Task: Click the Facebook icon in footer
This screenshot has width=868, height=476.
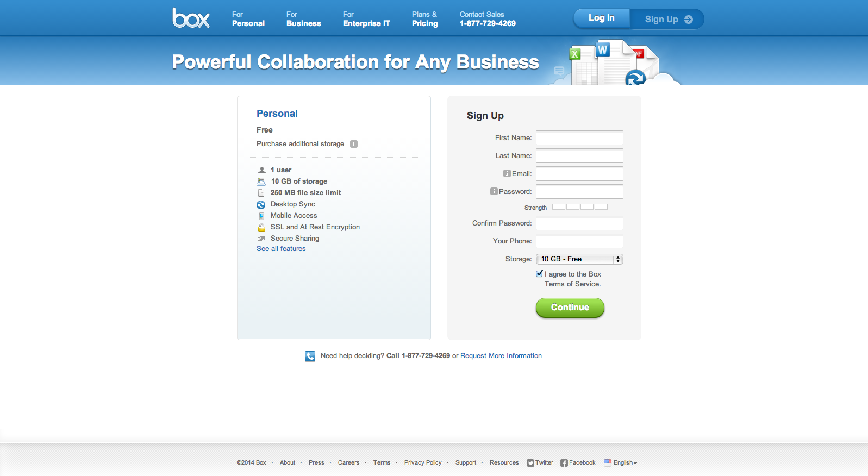Action: pos(564,463)
